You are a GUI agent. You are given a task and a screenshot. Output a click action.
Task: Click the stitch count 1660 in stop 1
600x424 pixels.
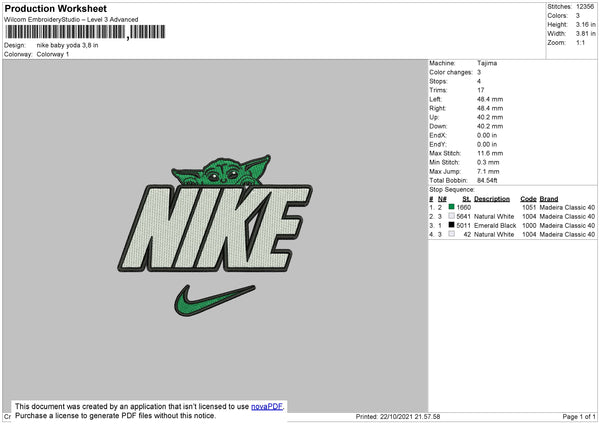click(464, 207)
